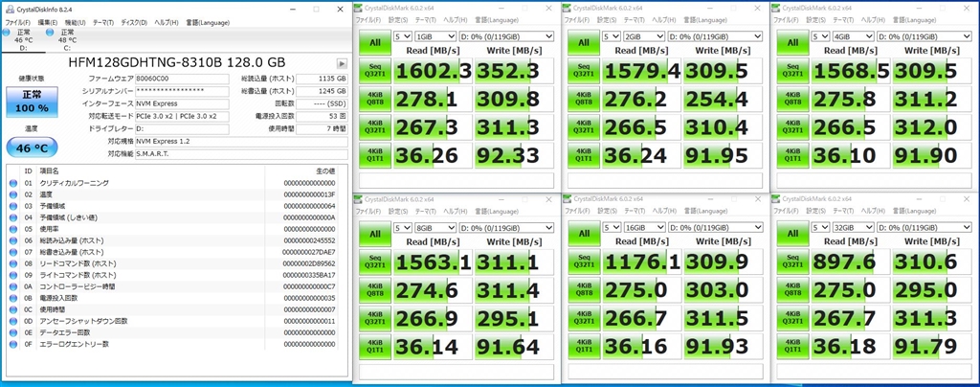
Task: Click the comment field in the 1GiB CrystalDiskMark window
Action: coord(456,181)
